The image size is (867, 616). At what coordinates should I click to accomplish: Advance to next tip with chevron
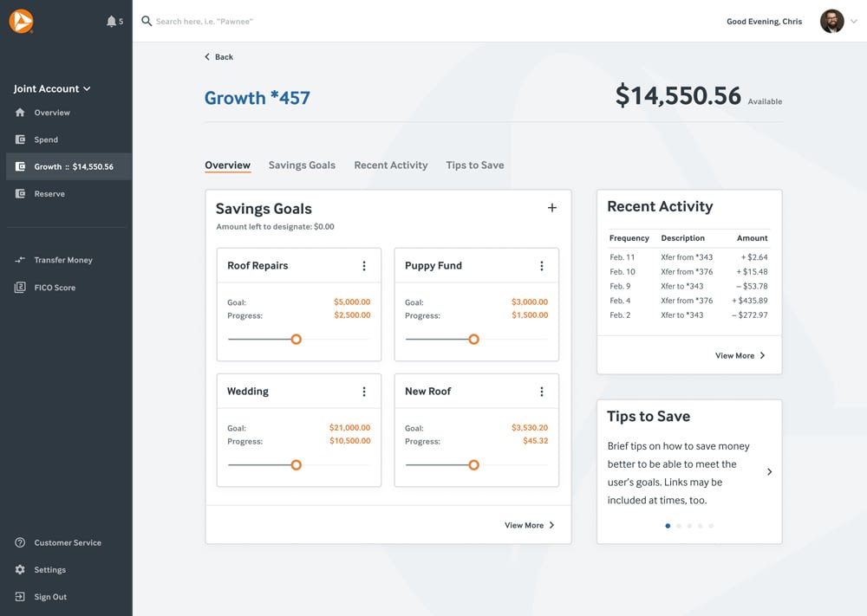769,472
